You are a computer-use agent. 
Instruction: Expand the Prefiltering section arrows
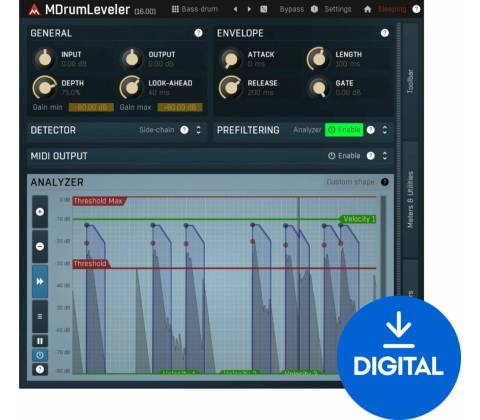click(x=385, y=130)
